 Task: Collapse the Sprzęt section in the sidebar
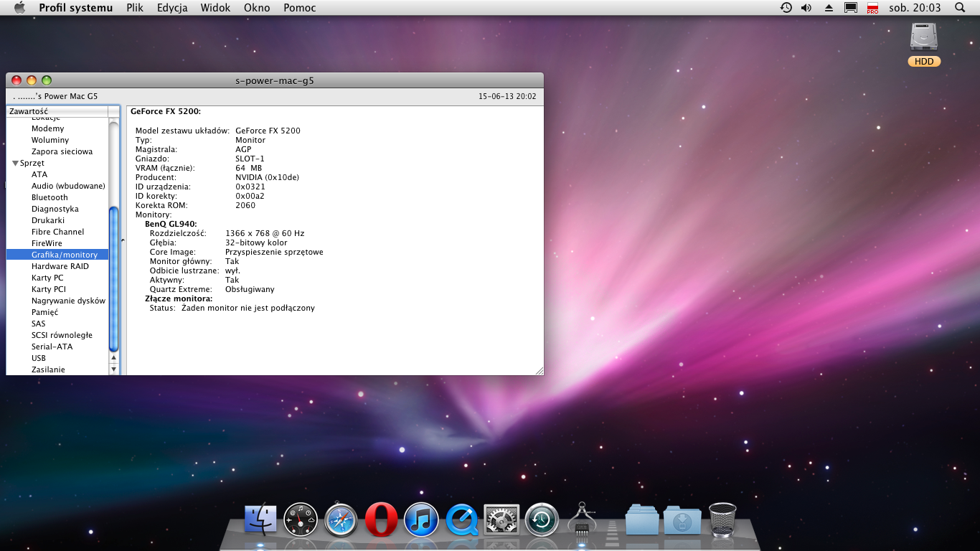(x=15, y=163)
